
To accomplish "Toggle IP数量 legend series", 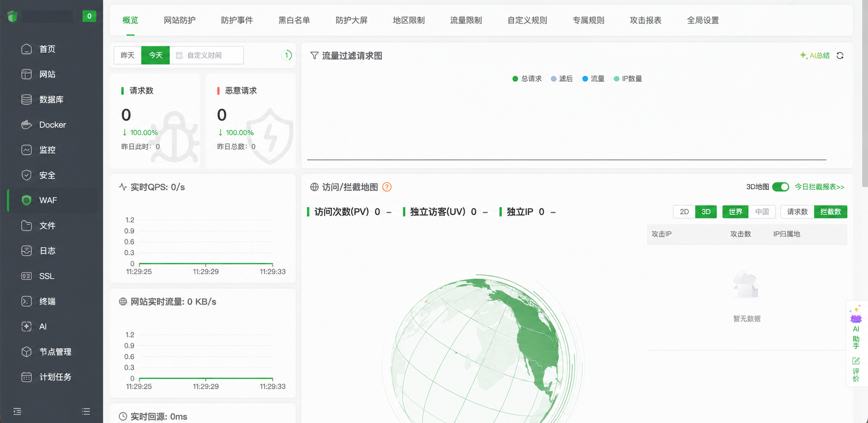I will pyautogui.click(x=628, y=79).
